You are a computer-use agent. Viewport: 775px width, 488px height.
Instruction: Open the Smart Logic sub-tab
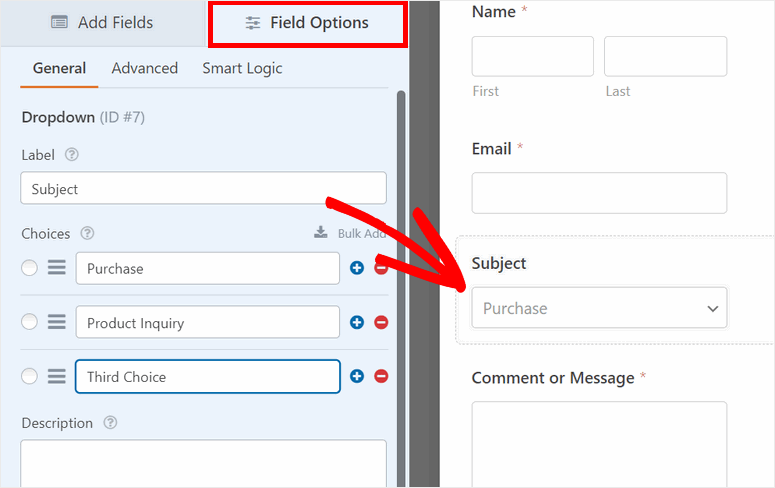point(242,68)
